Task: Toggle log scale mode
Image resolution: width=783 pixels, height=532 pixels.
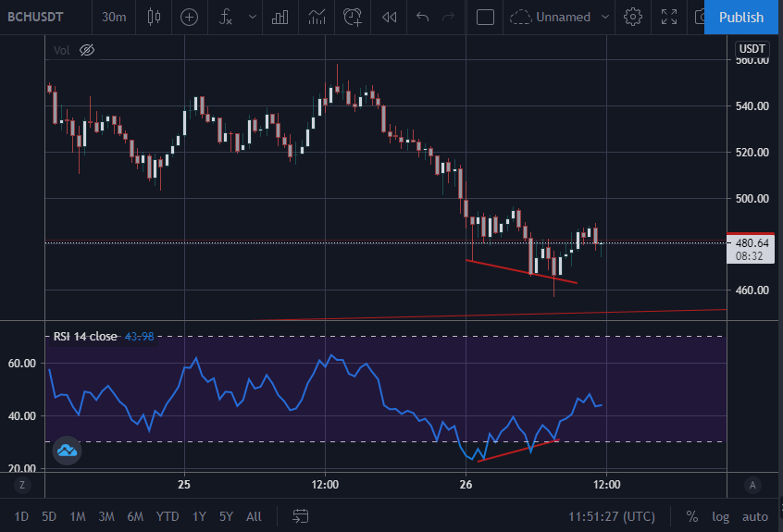Action: pos(721,516)
